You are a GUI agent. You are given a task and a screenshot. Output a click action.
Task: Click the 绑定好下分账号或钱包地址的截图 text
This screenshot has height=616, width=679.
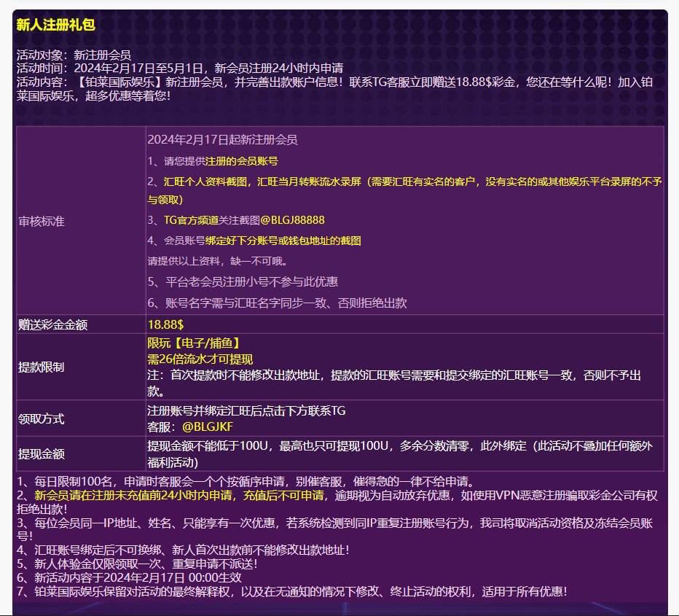click(283, 241)
